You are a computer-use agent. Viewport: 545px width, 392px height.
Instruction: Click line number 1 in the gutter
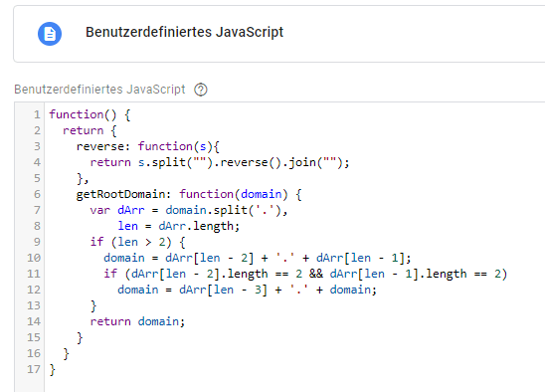tap(37, 114)
